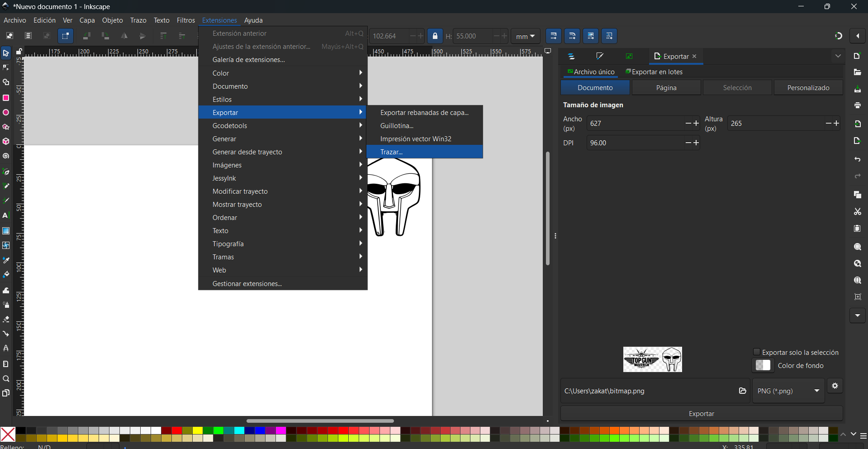Open Galería de extensiones...
This screenshot has height=449, width=868.
pyautogui.click(x=283, y=60)
